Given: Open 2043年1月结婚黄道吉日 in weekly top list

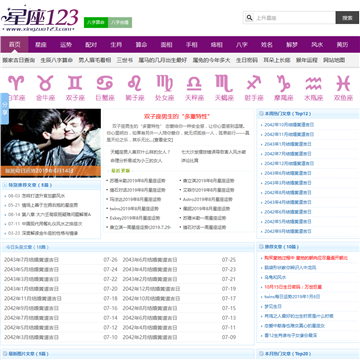Looking at the screenshot, I should coord(288,144).
